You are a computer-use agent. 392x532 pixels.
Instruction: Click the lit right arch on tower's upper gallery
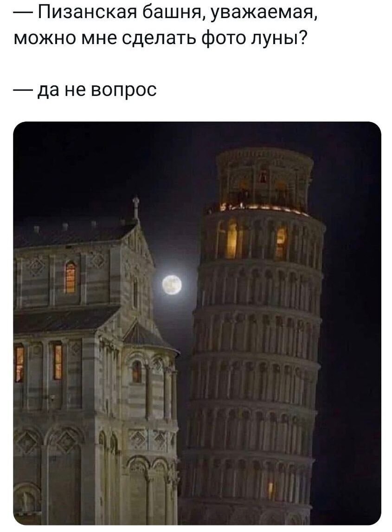tap(281, 242)
